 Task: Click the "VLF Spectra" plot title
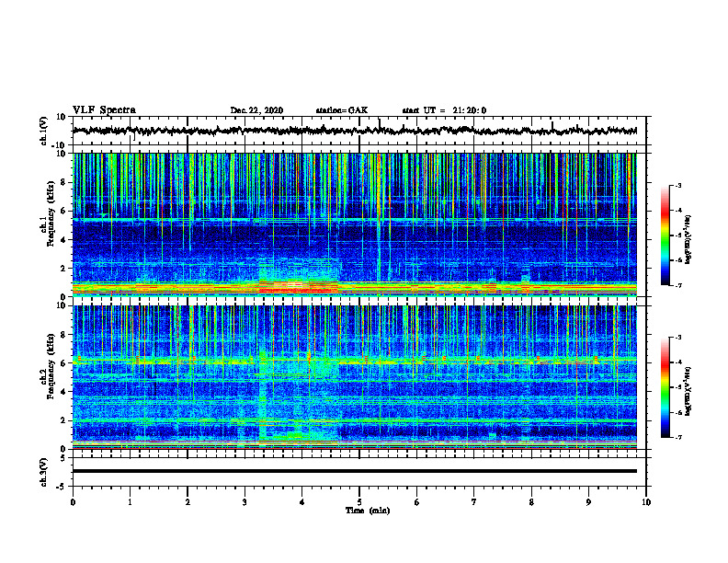(104, 110)
